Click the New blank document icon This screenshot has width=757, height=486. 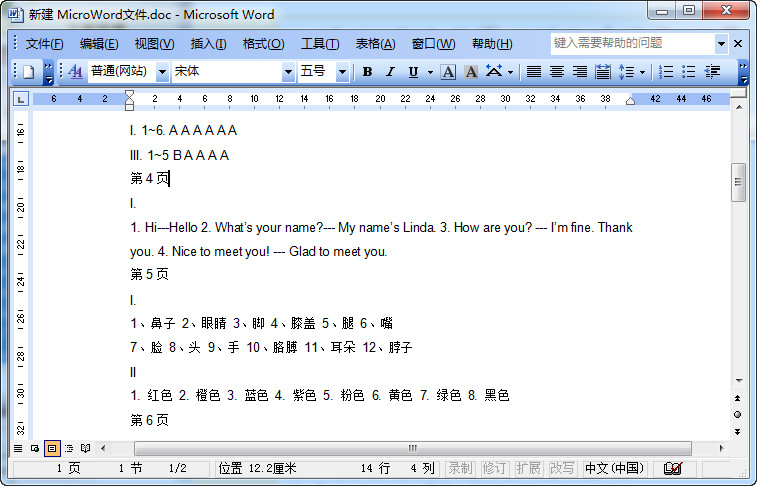[x=28, y=72]
